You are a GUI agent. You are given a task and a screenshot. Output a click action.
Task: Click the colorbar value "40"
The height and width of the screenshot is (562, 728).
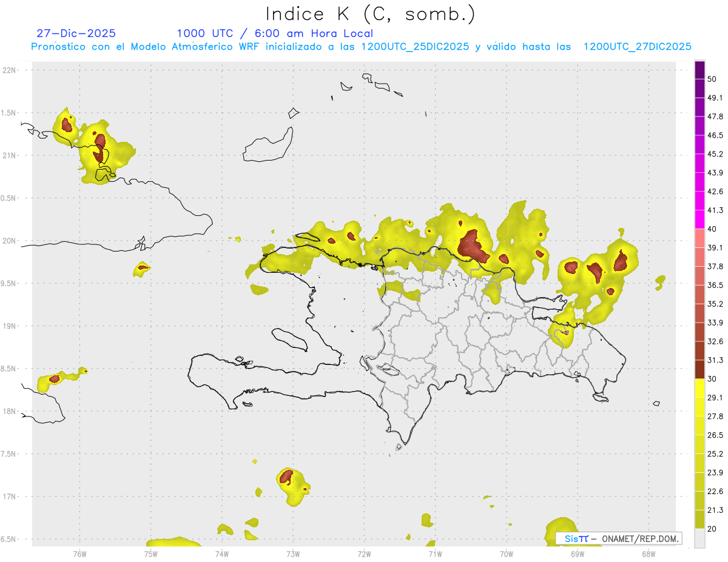click(712, 229)
